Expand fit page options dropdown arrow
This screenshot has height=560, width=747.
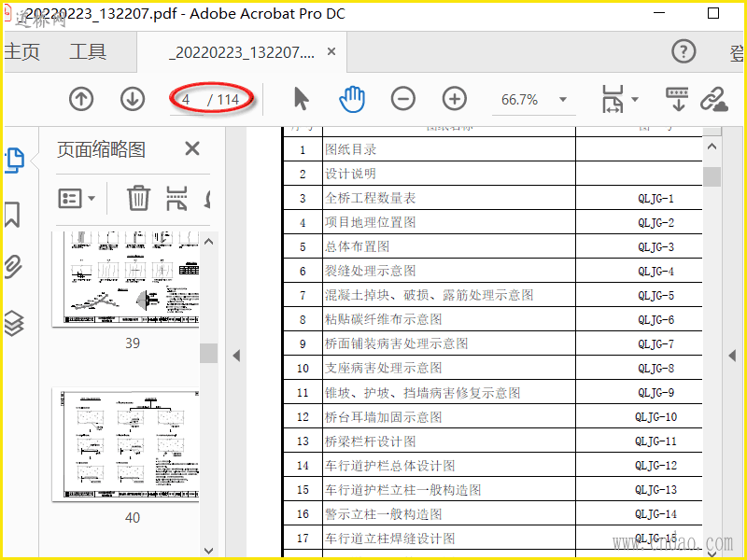[x=635, y=100]
